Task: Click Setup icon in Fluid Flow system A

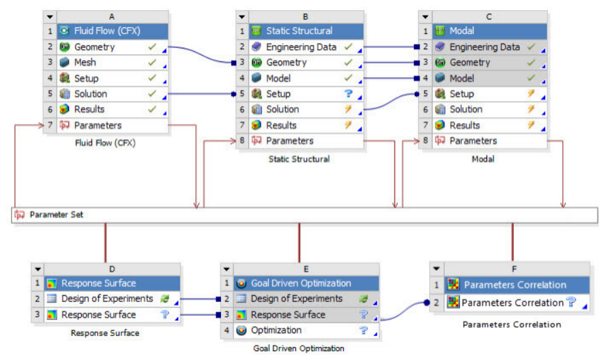Action: [65, 78]
